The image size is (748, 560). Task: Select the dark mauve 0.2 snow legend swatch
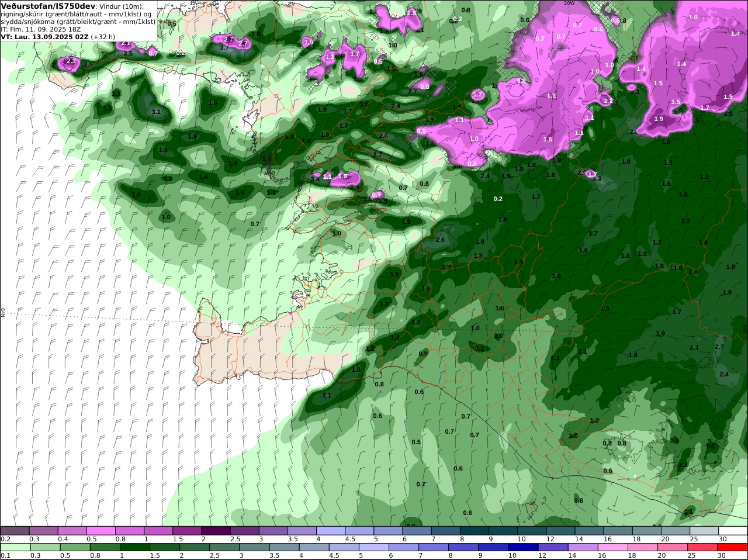coord(15,530)
